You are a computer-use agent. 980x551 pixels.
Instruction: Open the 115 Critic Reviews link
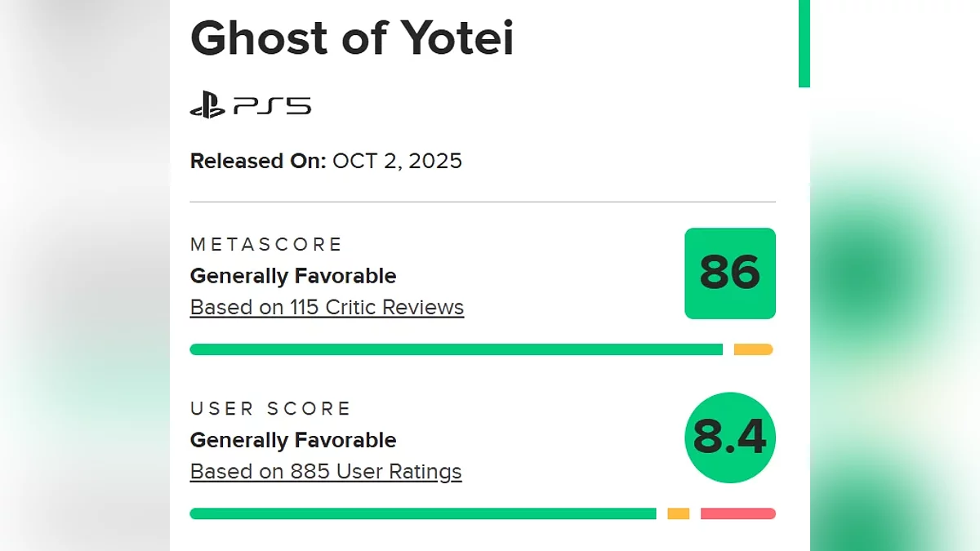327,308
